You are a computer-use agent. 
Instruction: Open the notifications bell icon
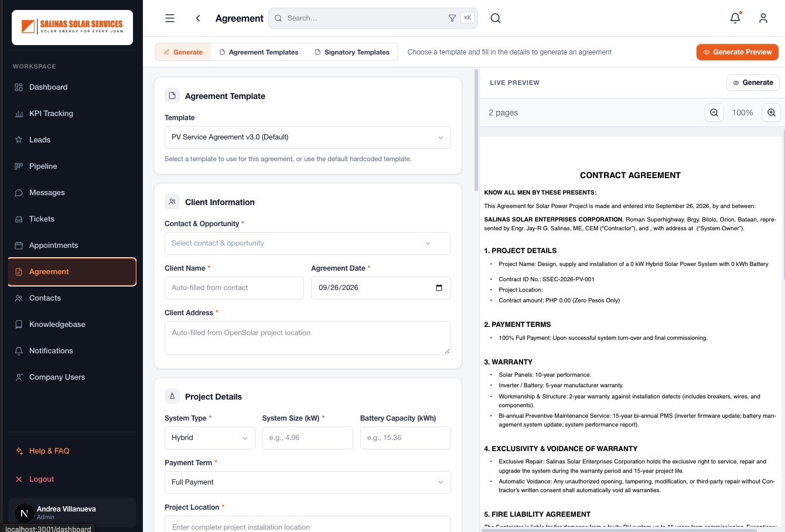click(735, 18)
